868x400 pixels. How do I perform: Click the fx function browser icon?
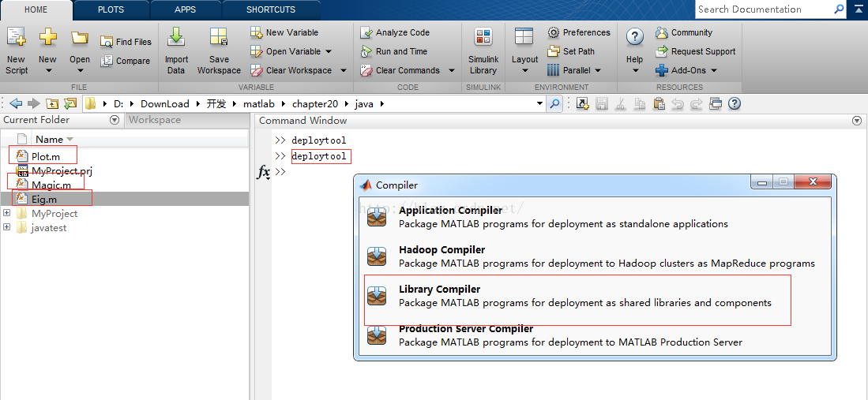coord(264,172)
